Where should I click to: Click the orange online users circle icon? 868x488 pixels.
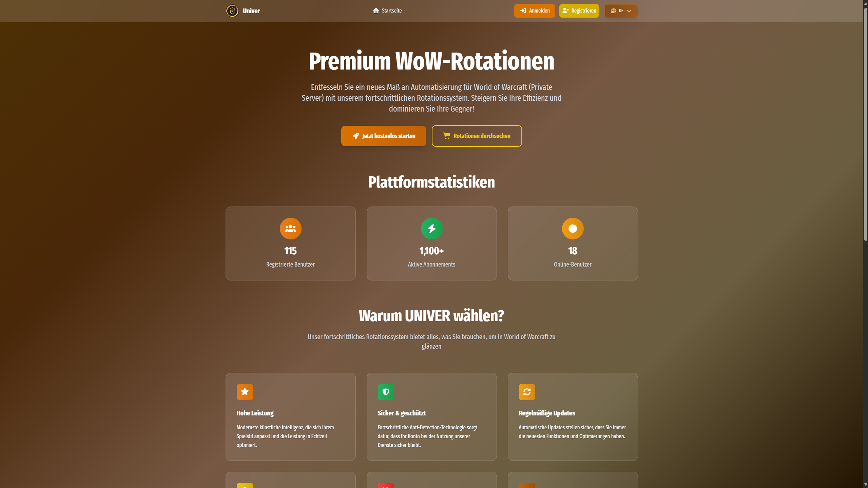[x=573, y=228]
